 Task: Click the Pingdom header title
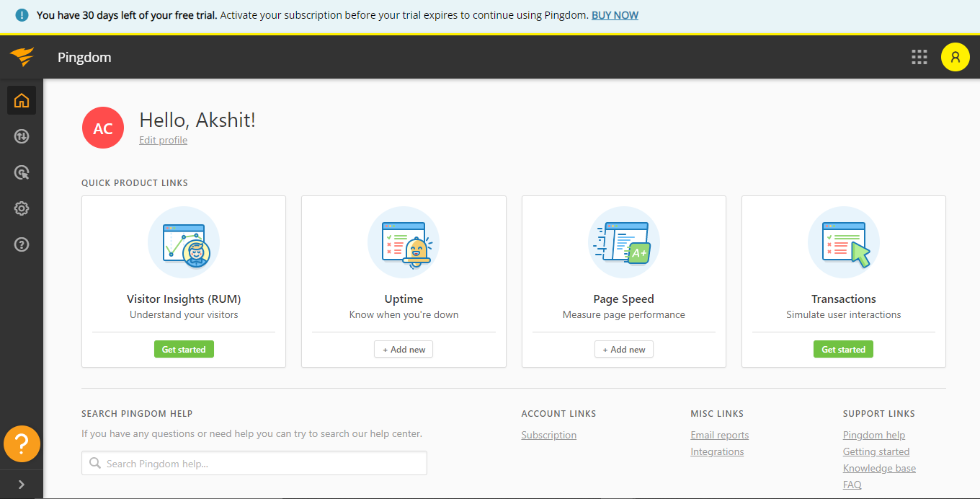click(x=84, y=58)
